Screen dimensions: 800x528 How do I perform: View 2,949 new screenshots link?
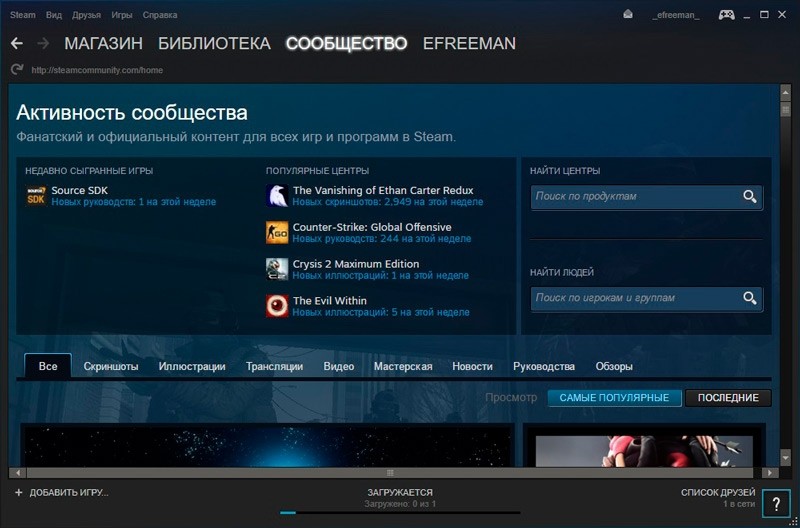tap(388, 202)
